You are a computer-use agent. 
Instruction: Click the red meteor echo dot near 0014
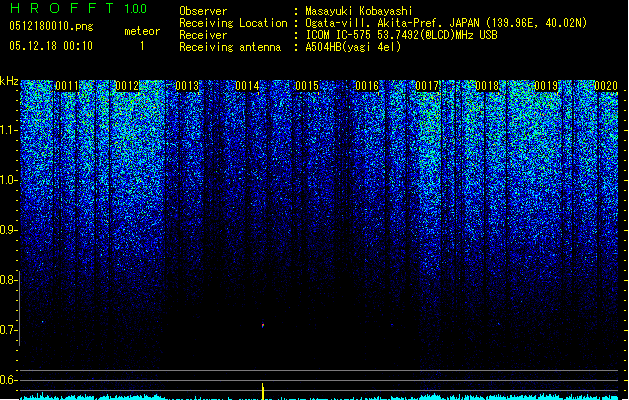click(x=263, y=325)
